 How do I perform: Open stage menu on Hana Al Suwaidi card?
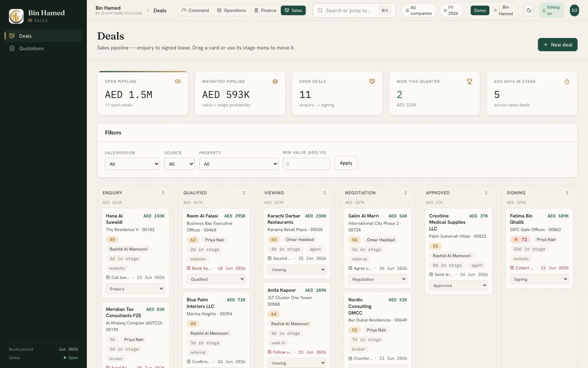click(135, 289)
